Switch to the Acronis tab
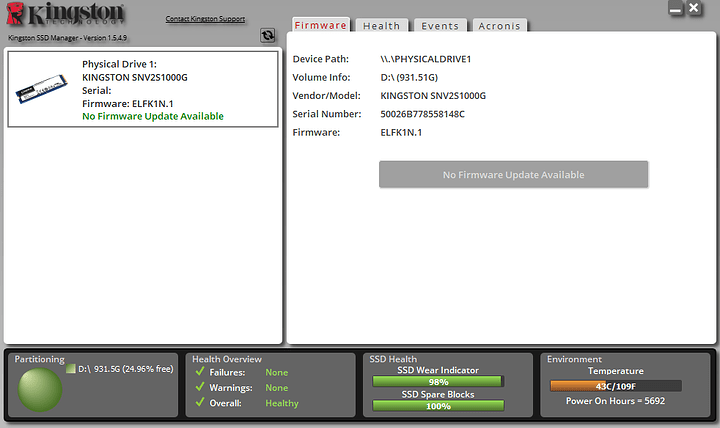The height and width of the screenshot is (428, 720). pyautogui.click(x=500, y=26)
